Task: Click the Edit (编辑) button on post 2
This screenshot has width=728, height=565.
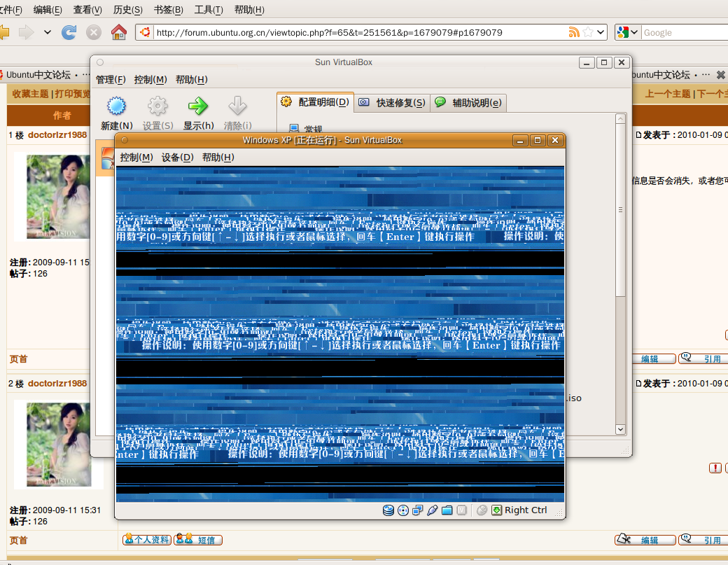Action: pos(645,540)
